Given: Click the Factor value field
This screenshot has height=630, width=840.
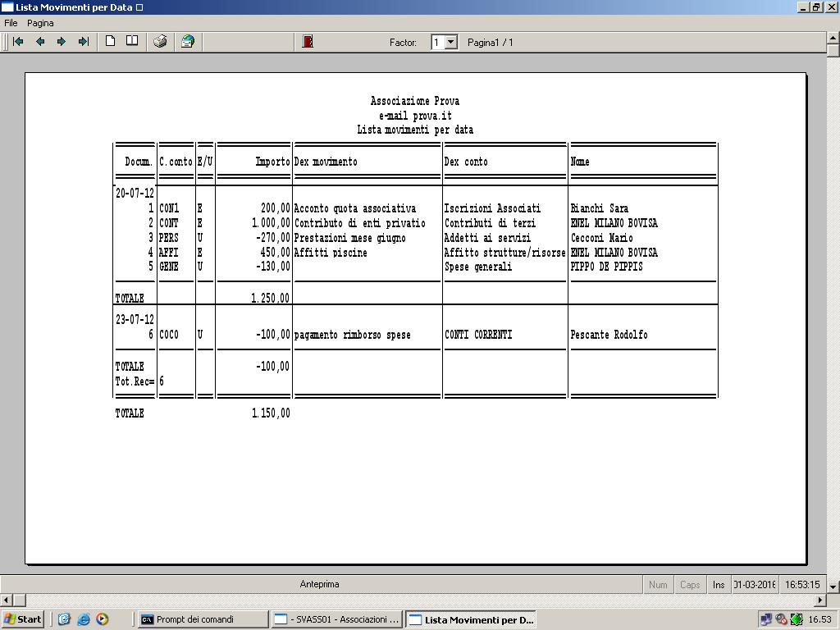Looking at the screenshot, I should [x=438, y=42].
